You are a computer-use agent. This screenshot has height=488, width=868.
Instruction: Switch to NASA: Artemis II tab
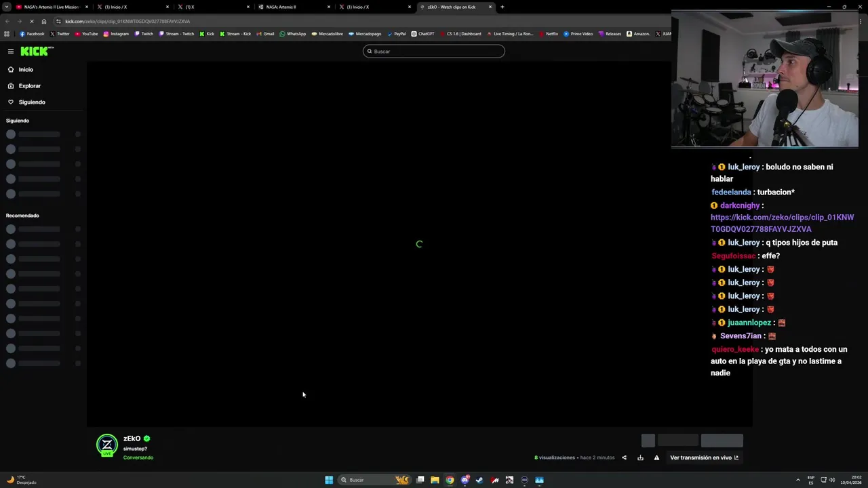click(294, 7)
